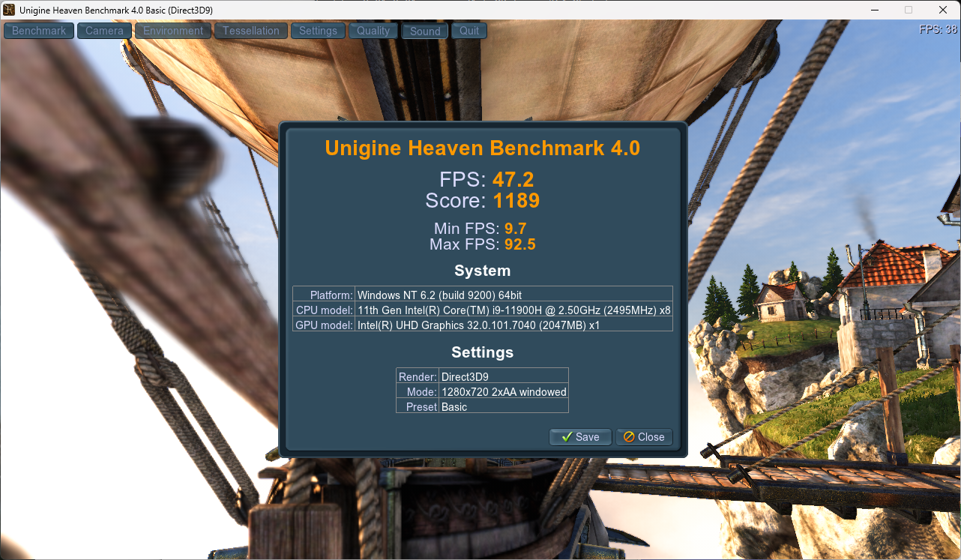Viewport: 961px width, 560px height.
Task: Open the Quality menu
Action: (373, 31)
